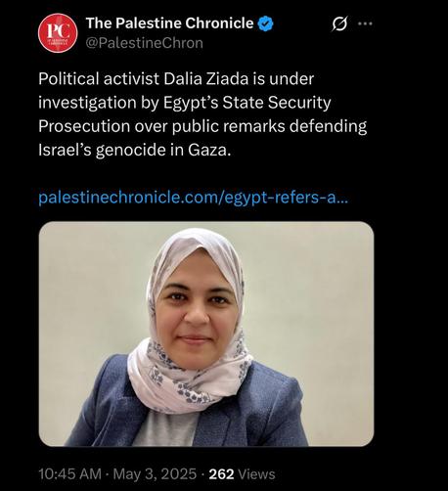This screenshot has width=448, height=491.
Task: Follow the palestinechronicle.com/egypt-refers-a... link
Action: [x=194, y=198]
